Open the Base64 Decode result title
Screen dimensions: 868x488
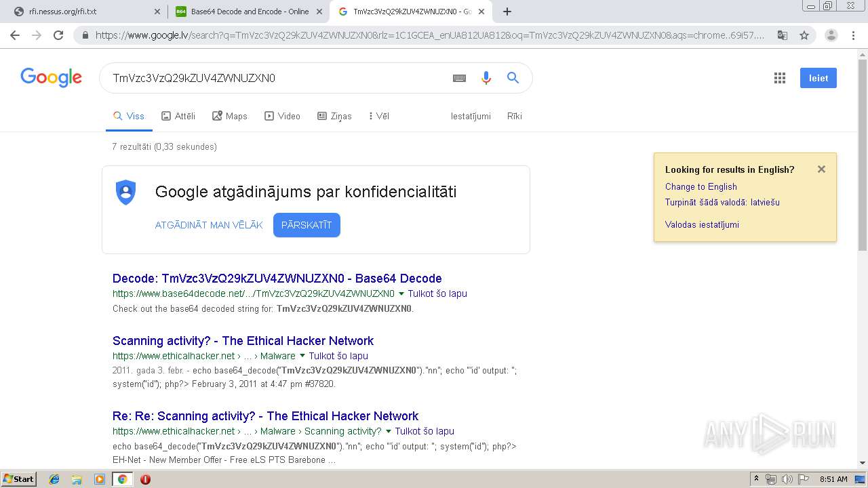click(x=277, y=279)
